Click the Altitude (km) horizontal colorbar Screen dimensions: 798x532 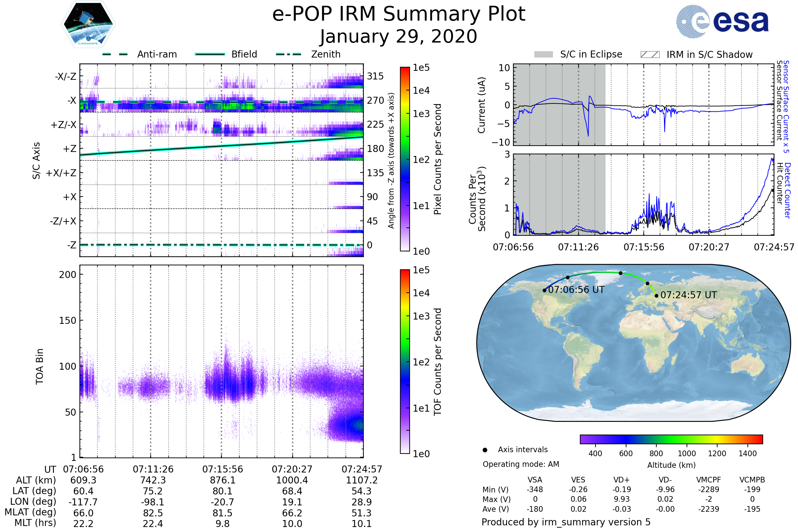[671, 439]
